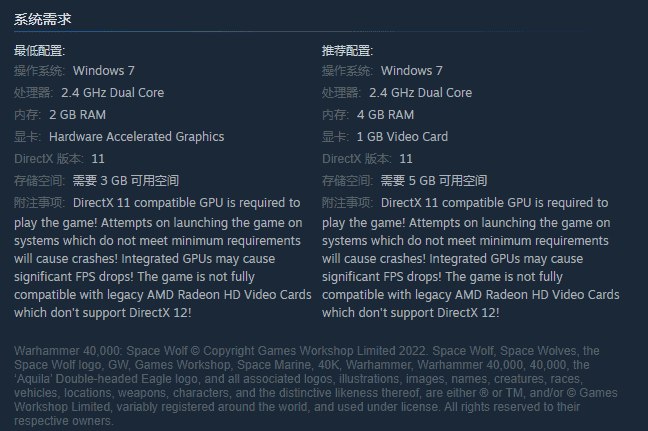648x431 pixels.
Task: Select the 推荐配置 heading text
Action: coord(347,51)
